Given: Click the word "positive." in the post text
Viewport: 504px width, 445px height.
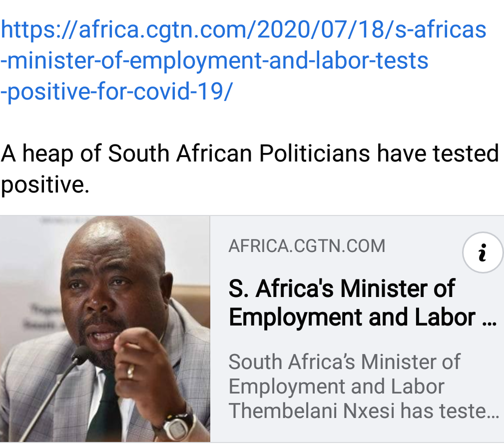Looking at the screenshot, I should click(x=45, y=184).
